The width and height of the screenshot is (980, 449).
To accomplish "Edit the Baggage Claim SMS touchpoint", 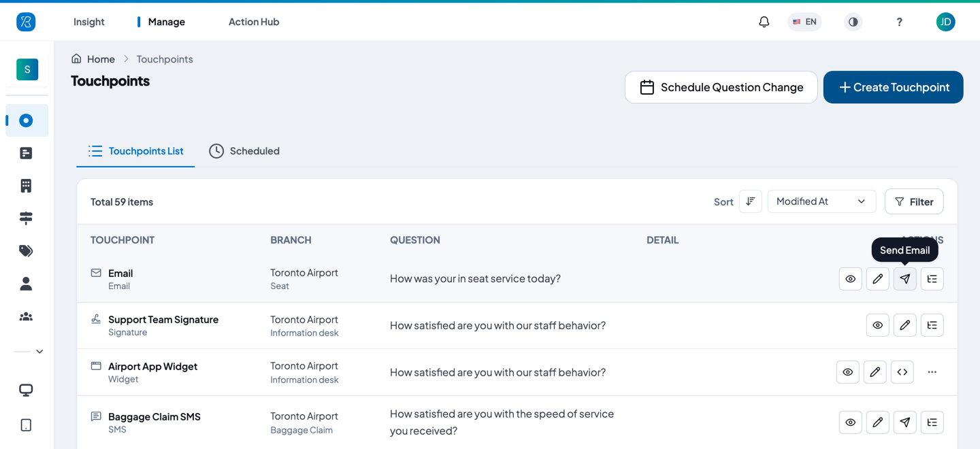I will tap(878, 422).
